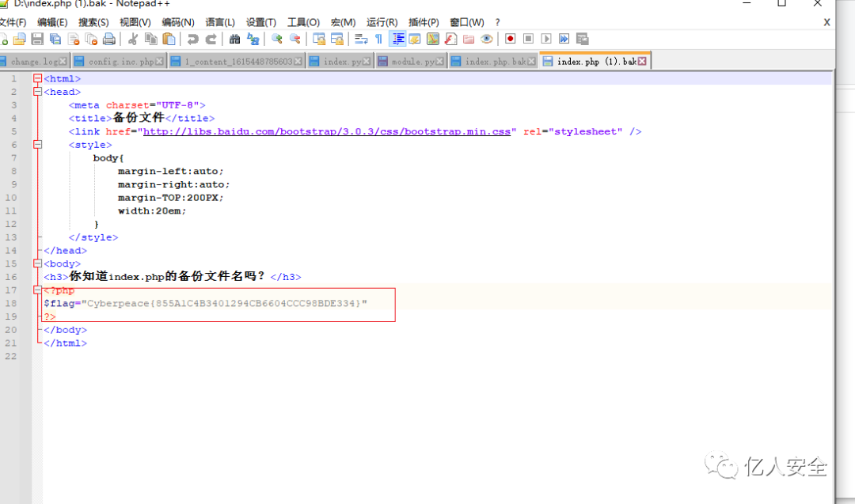Switch to the 1_content_1615448785603 tab
Viewport: 855px width, 504px height.
237,61
